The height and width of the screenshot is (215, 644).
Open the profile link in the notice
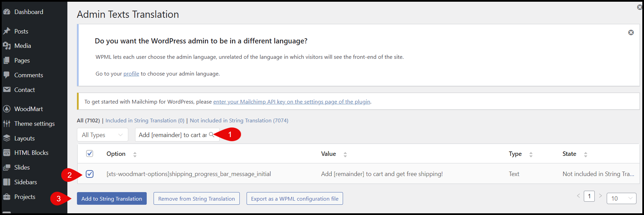tap(131, 74)
